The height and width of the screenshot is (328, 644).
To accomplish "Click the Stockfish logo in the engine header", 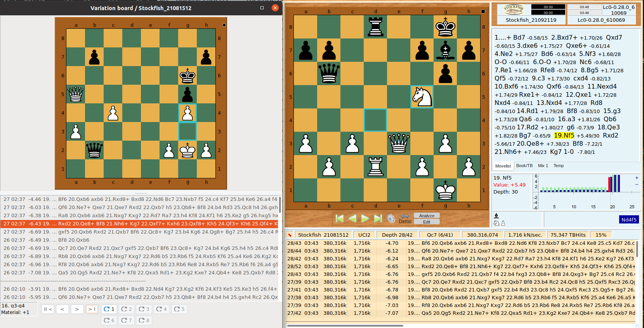I will tap(514, 10).
